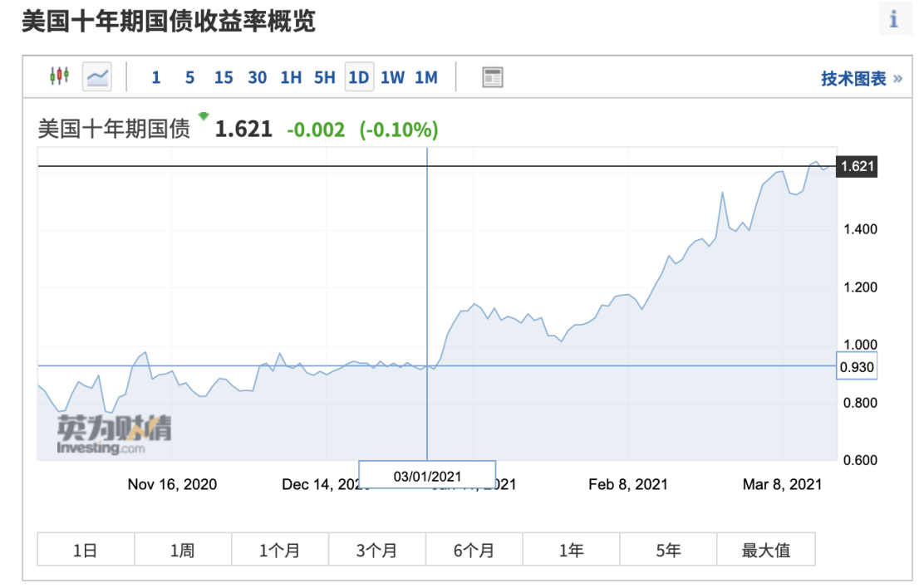The image size is (924, 588).
Task: Set range to 3个月
Action: tap(377, 550)
